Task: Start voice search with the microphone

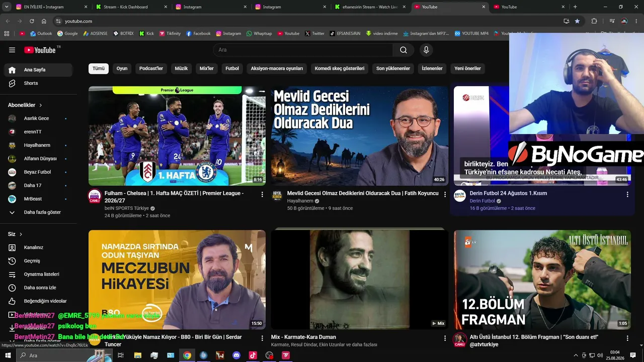Action: coord(426,50)
